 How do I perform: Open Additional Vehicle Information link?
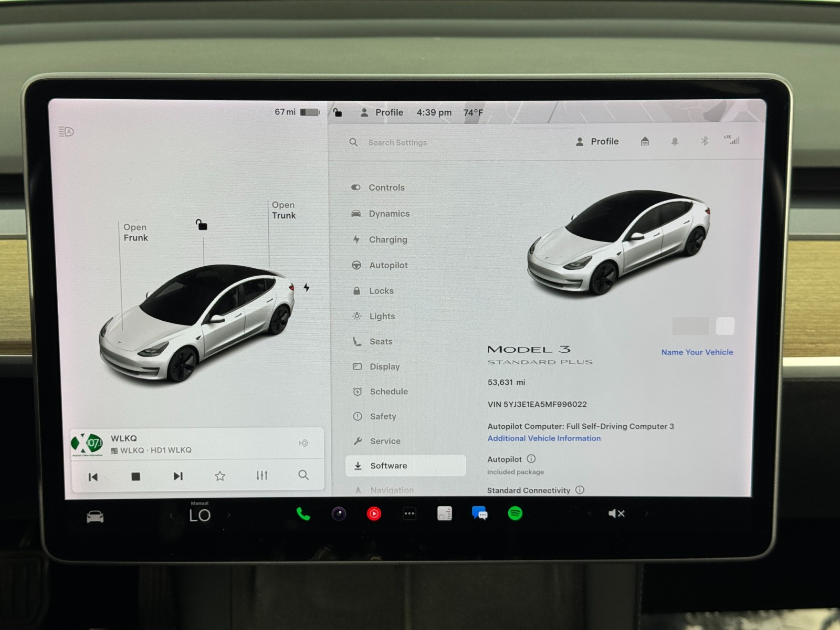(544, 438)
